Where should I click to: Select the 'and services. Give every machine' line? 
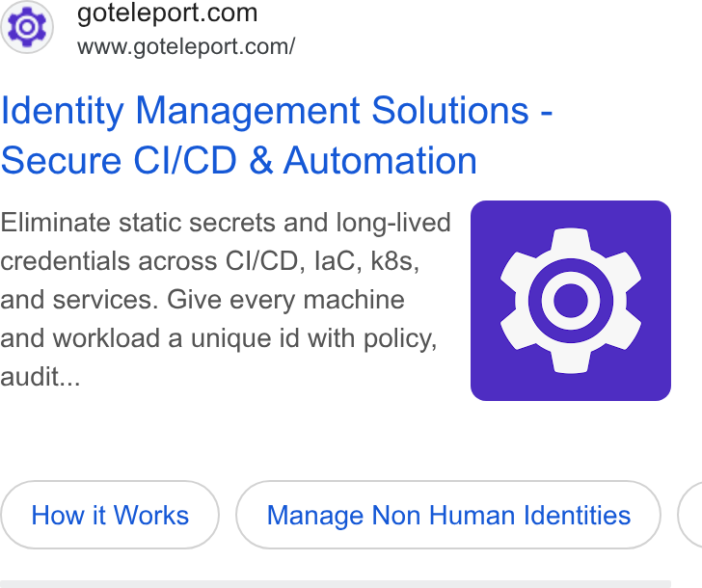pyautogui.click(x=202, y=300)
